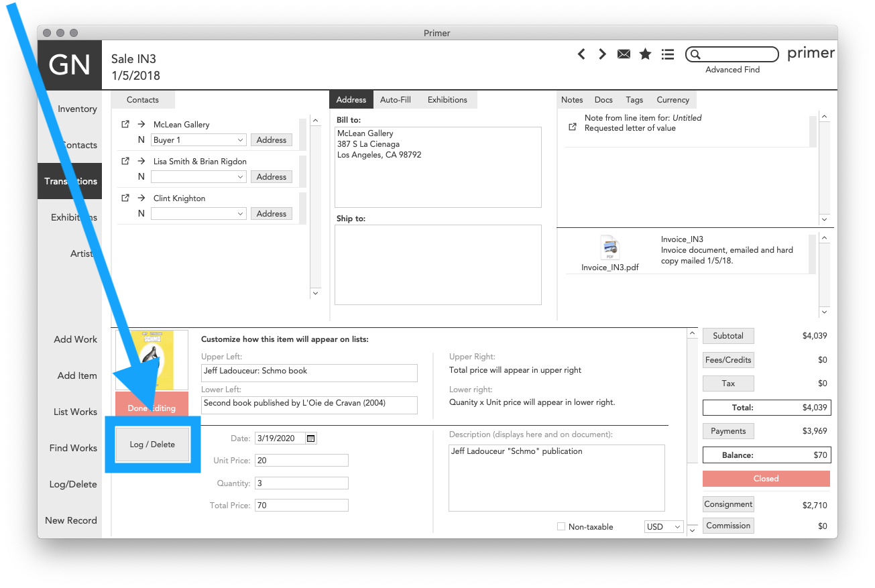
Task: Open the Buyer 1 dropdown
Action: 198,139
